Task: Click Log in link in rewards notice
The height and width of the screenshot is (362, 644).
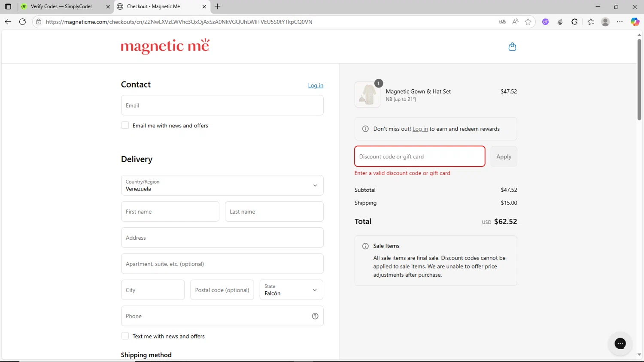Action: point(420,129)
